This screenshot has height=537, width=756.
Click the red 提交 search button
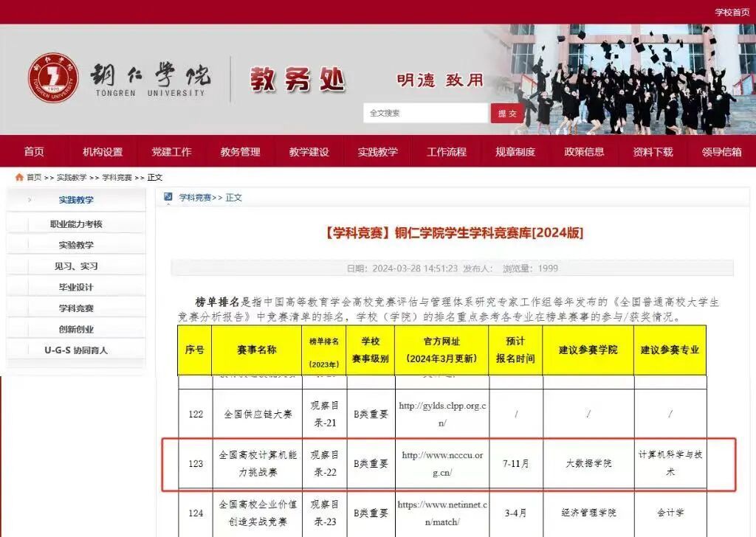click(x=507, y=113)
